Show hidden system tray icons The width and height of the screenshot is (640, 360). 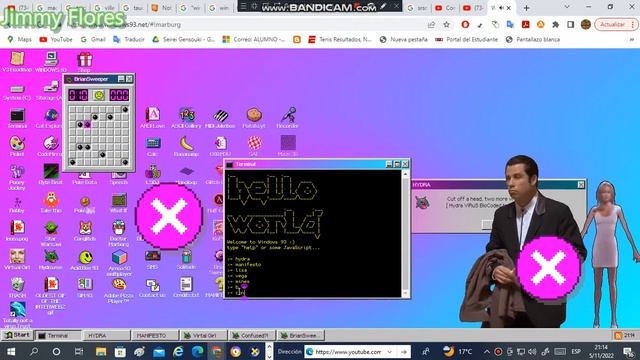pos(487,351)
